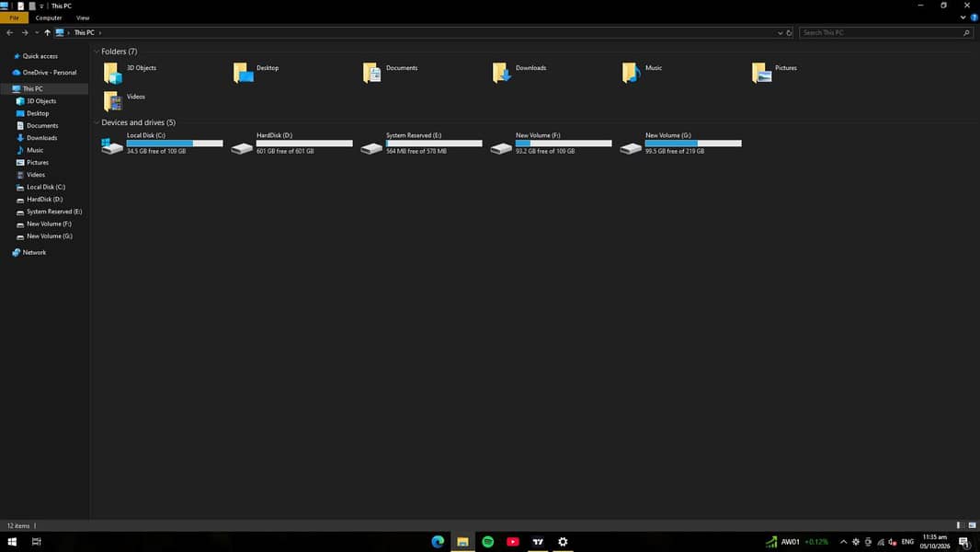Select the New Volume (G:) drive icon

pyautogui.click(x=631, y=148)
